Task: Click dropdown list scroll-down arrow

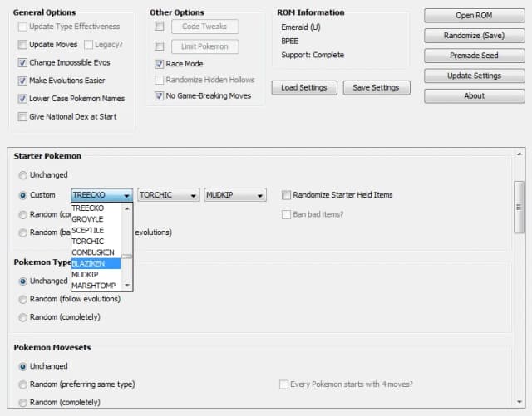Action: coord(127,286)
